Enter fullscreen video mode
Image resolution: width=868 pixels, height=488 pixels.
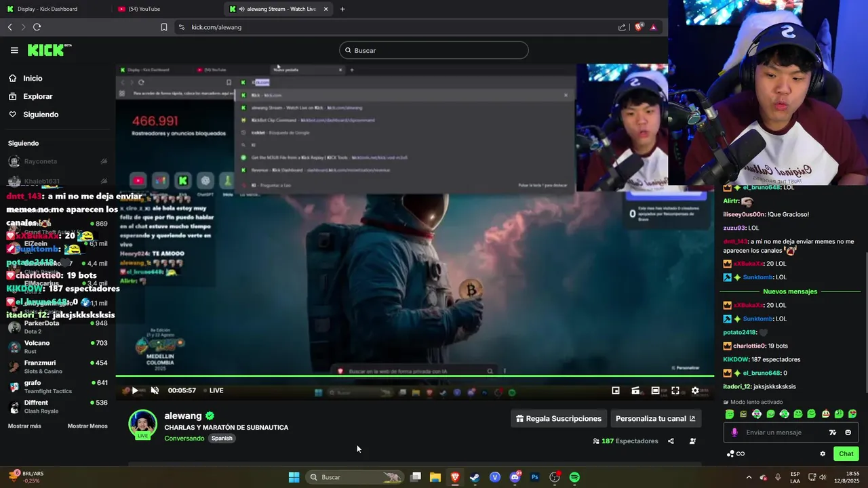(x=675, y=390)
